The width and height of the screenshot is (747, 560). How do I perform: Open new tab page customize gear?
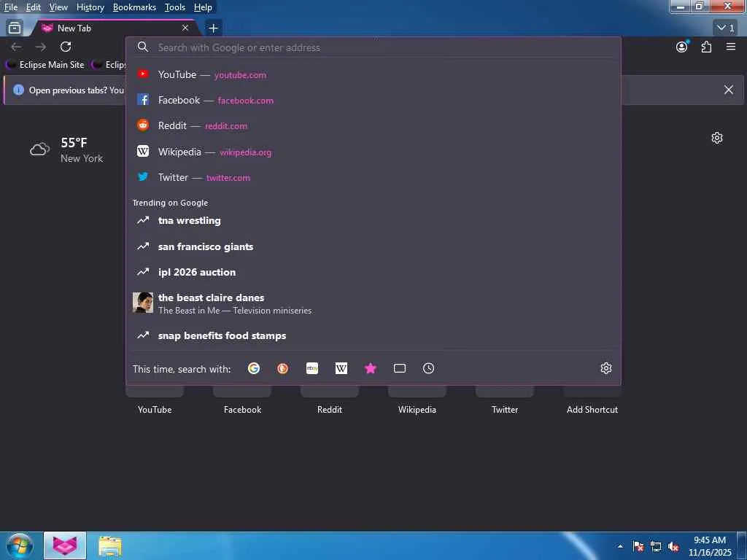(717, 138)
